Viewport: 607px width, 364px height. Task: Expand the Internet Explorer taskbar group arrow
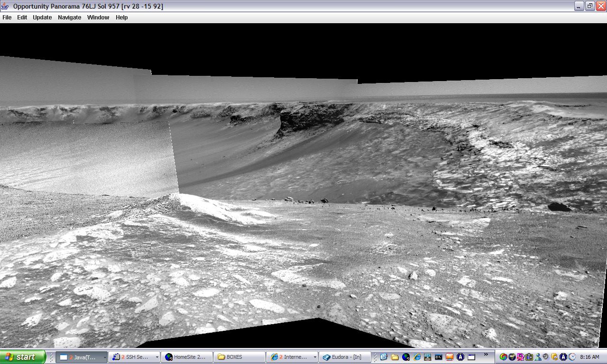[x=314, y=357]
